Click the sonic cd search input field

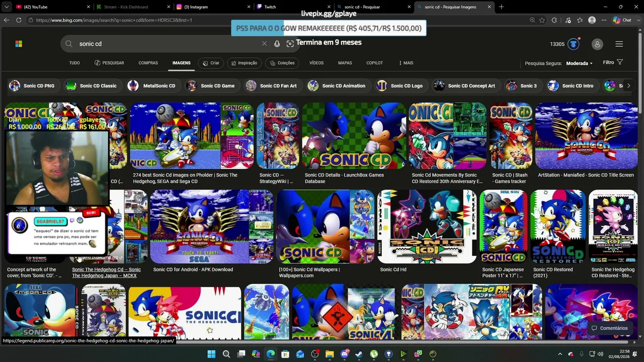click(169, 44)
